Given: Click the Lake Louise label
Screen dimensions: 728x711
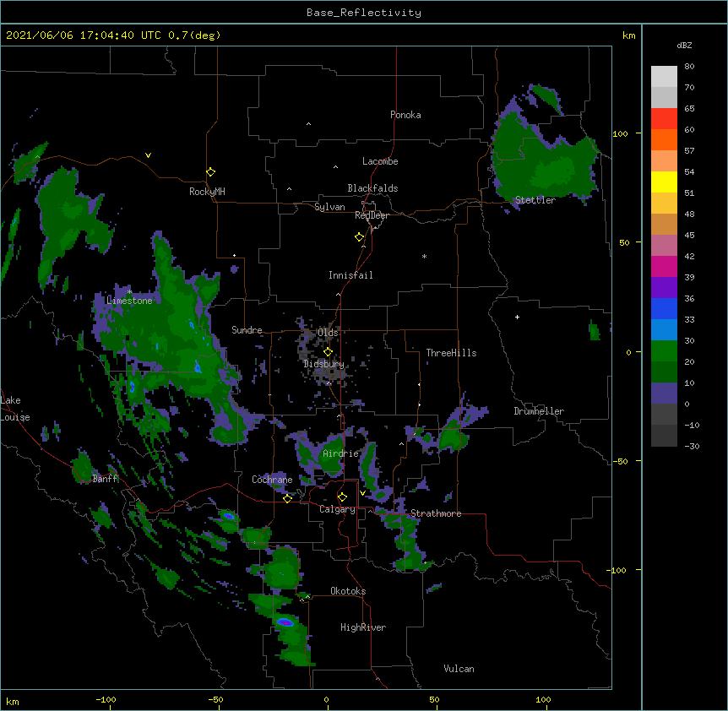Looking at the screenshot, I should (14, 409).
